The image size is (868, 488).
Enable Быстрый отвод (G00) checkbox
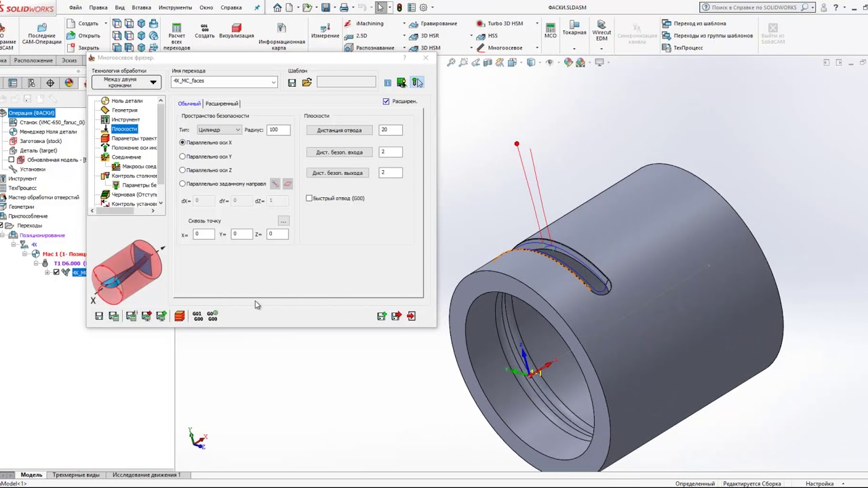pyautogui.click(x=309, y=198)
